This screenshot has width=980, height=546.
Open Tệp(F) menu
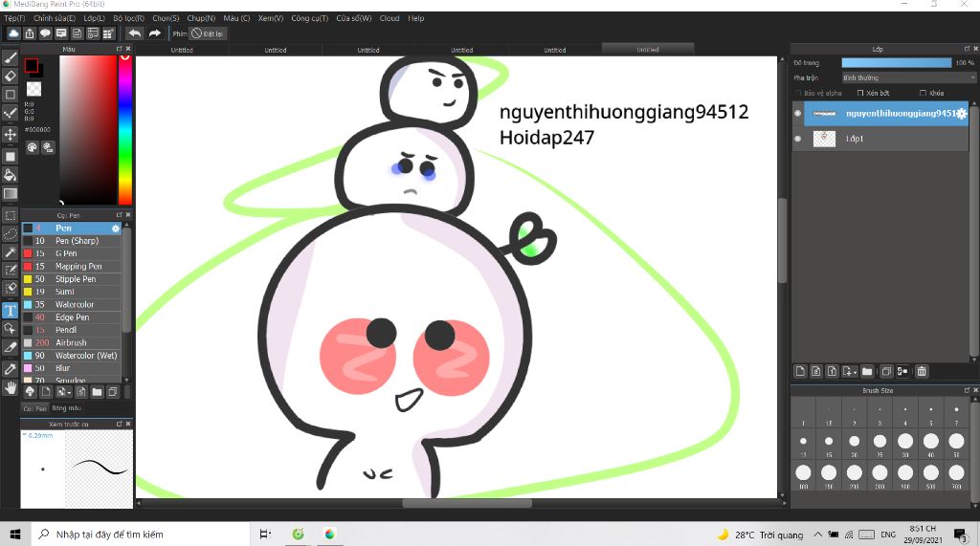pos(14,18)
